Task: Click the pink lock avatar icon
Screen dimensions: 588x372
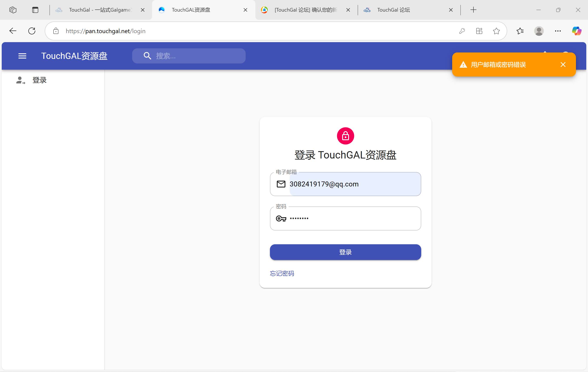Action: point(345,136)
